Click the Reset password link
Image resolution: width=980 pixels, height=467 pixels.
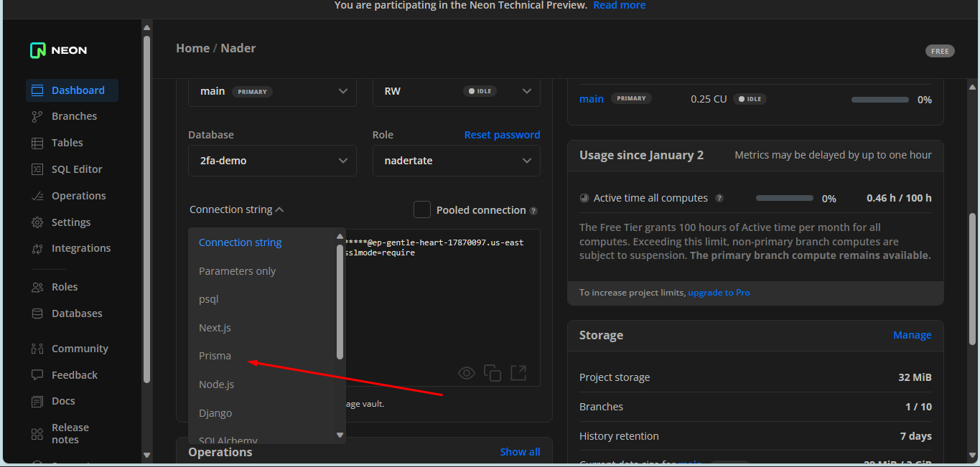click(x=502, y=135)
